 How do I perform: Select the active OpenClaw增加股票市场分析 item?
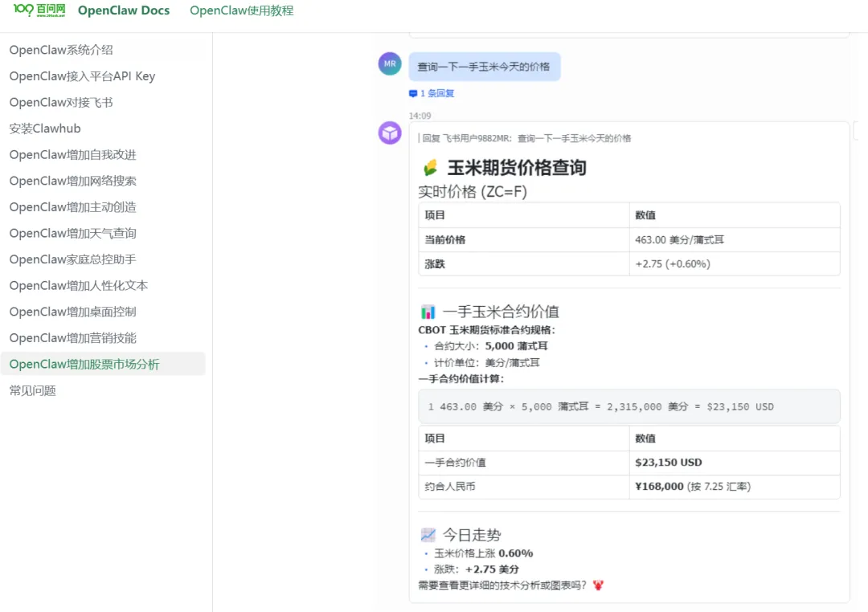point(103,364)
